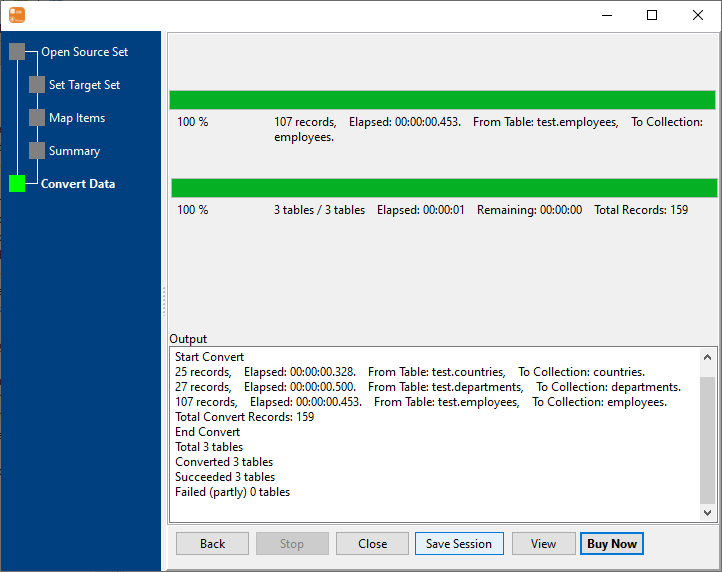722x572 pixels.
Task: Click the overall tables green progress bar
Action: [444, 188]
